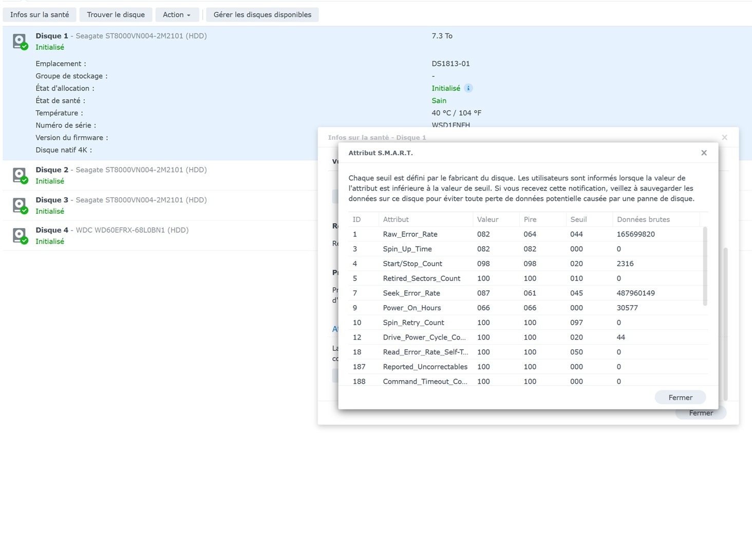752x560 pixels.
Task: Click Version du firmware label
Action: 72,138
